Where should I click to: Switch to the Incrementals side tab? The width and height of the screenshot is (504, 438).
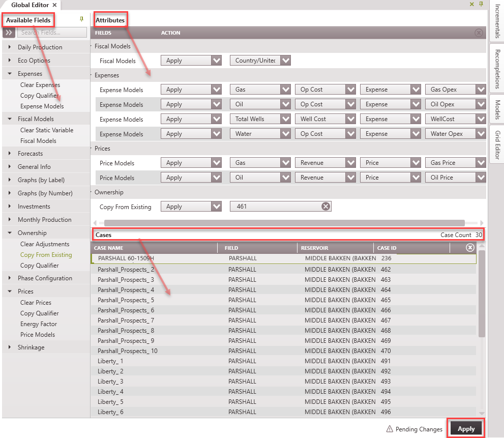click(497, 20)
